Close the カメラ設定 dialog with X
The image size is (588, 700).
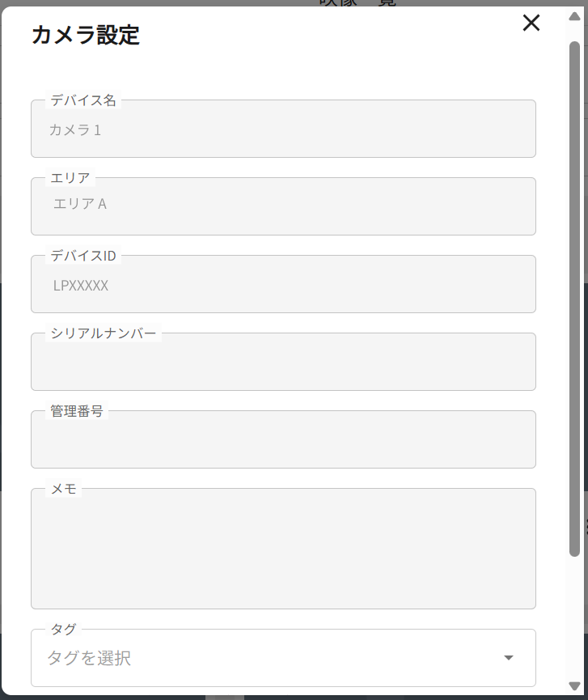coord(531,23)
